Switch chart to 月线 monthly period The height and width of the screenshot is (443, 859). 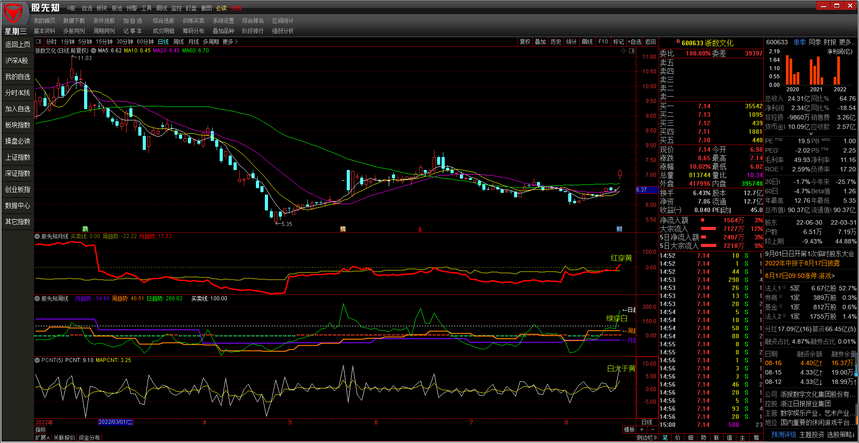pos(193,42)
